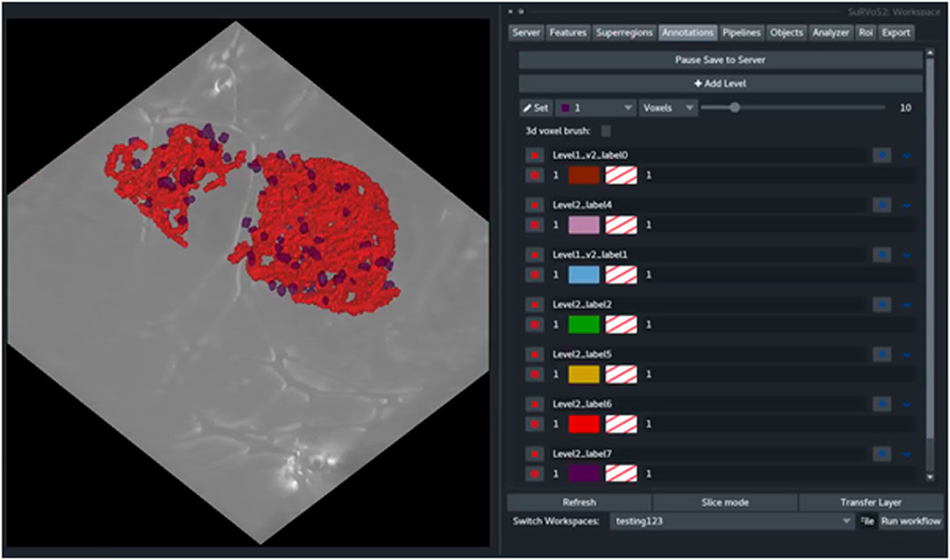Delete the Level2_label7 level via red X
Viewport: 950px width, 560px height.
tap(534, 454)
